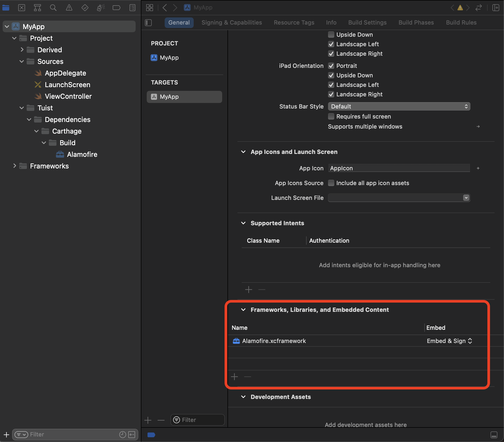Image resolution: width=504 pixels, height=442 pixels.
Task: Select LaunchScreen file in navigator
Action: (x=68, y=85)
